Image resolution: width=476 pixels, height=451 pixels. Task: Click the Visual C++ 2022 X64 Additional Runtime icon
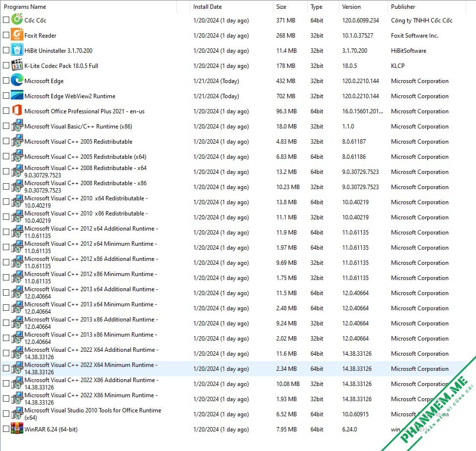click(17, 352)
